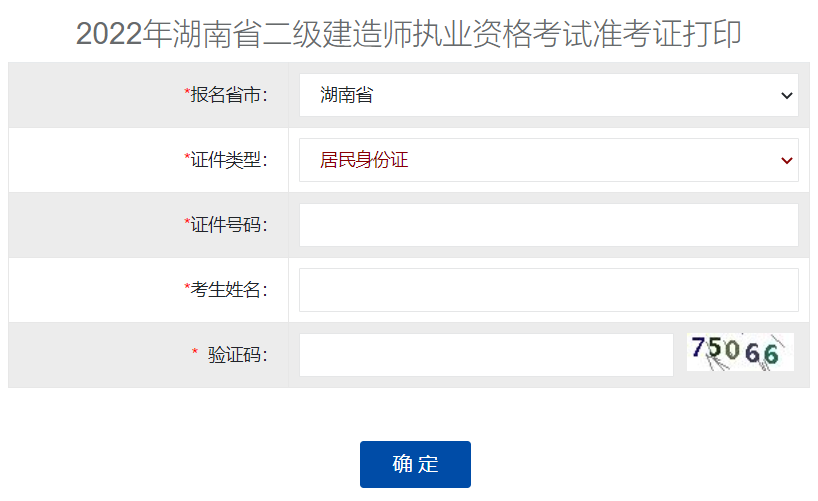
Task: Click the red asterisk beside 验证码
Action: (195, 352)
